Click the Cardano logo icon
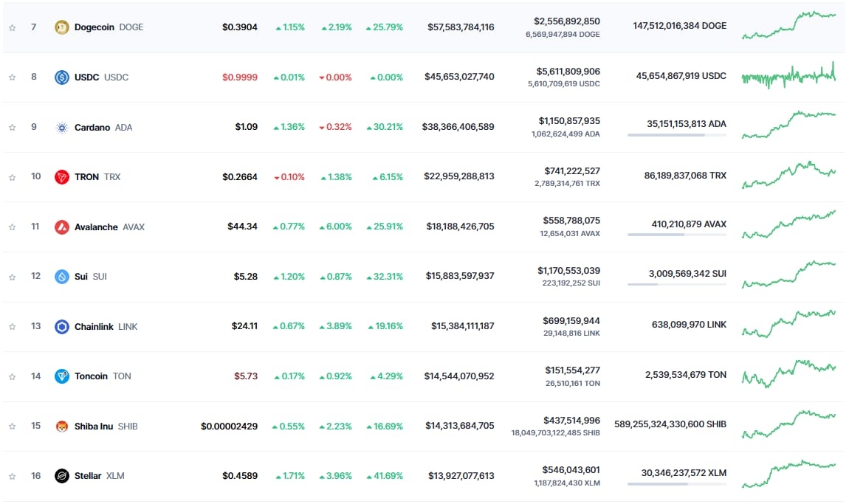Image resolution: width=849 pixels, height=504 pixels. (x=62, y=128)
